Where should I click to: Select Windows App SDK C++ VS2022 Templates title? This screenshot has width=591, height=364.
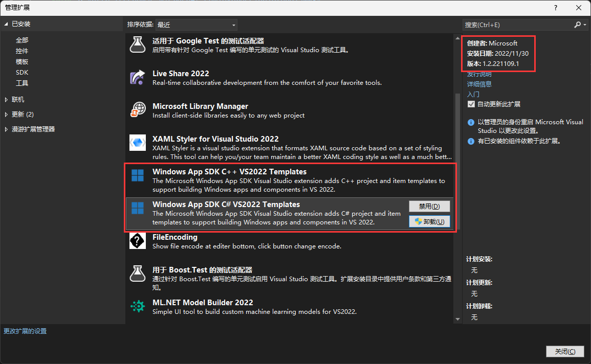click(230, 172)
